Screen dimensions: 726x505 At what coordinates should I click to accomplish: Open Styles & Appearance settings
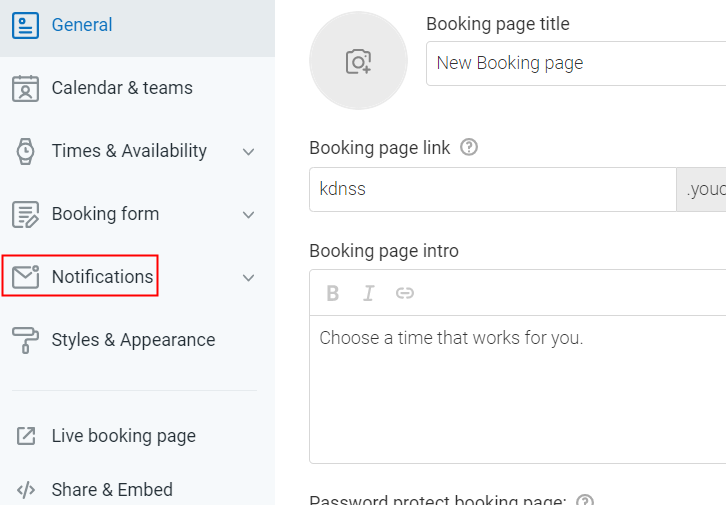(133, 340)
